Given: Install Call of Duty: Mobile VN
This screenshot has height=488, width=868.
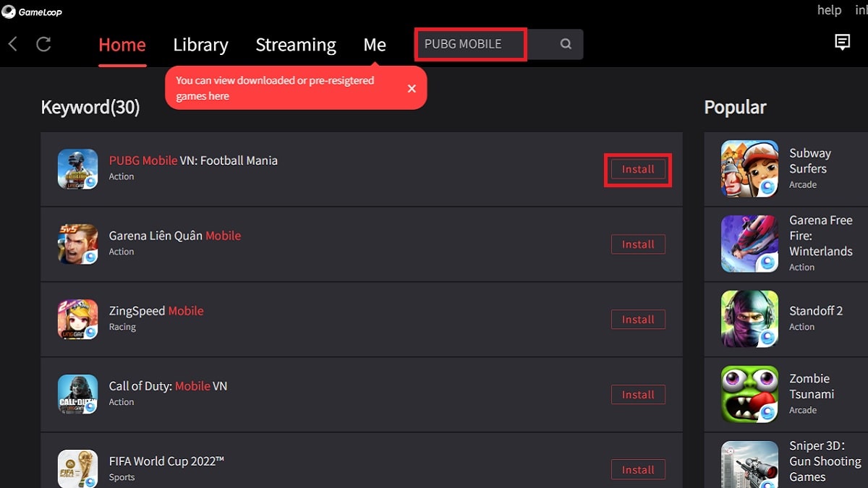Looking at the screenshot, I should point(638,395).
